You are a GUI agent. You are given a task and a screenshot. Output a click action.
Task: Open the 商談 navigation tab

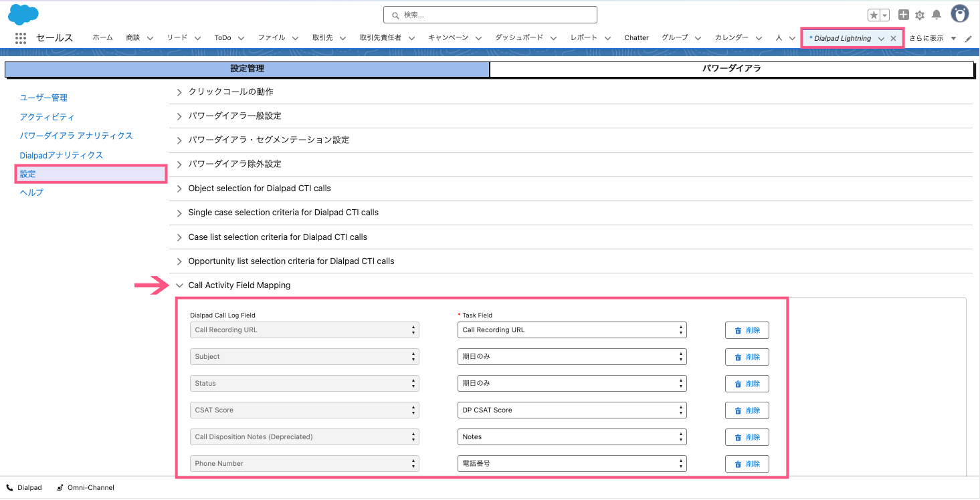(133, 38)
